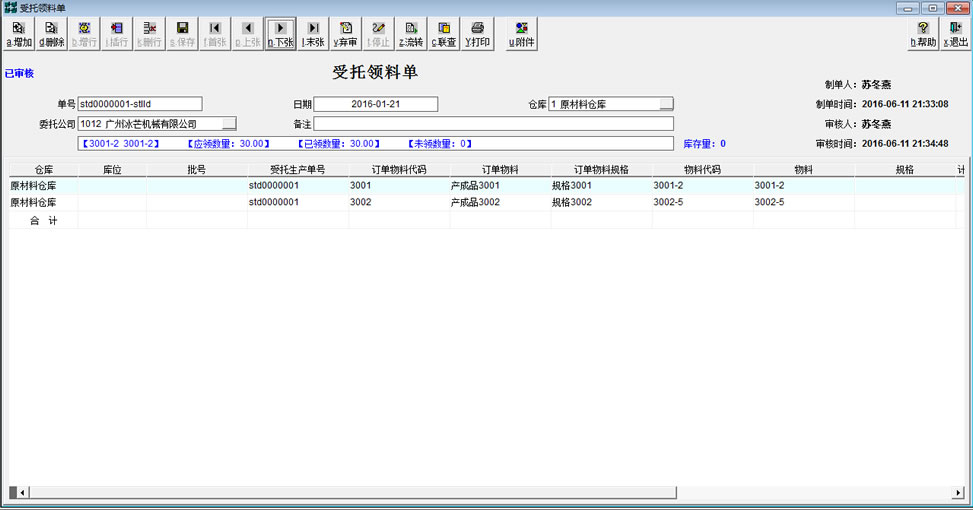Screen dimensions: 973x510
Task: Click the 物料 column header
Action: click(804, 169)
